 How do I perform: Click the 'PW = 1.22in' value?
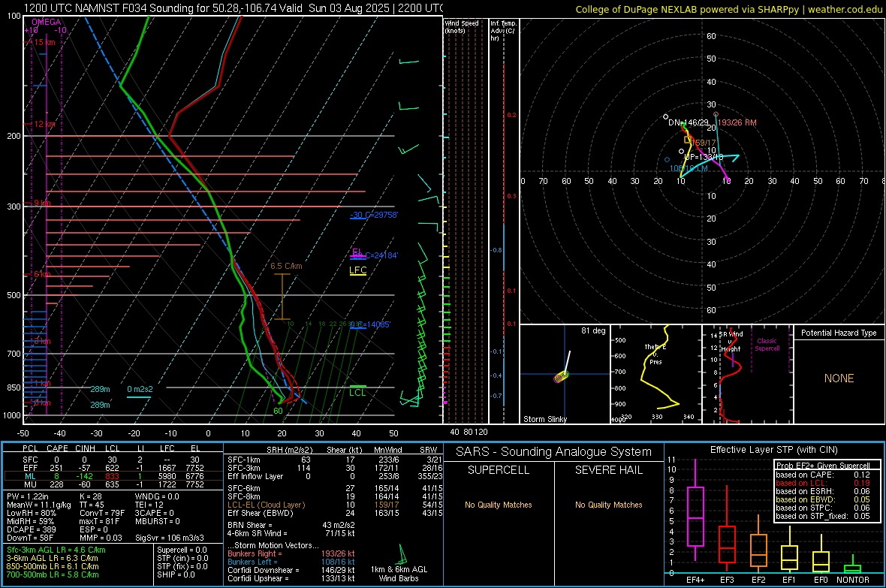pyautogui.click(x=28, y=496)
